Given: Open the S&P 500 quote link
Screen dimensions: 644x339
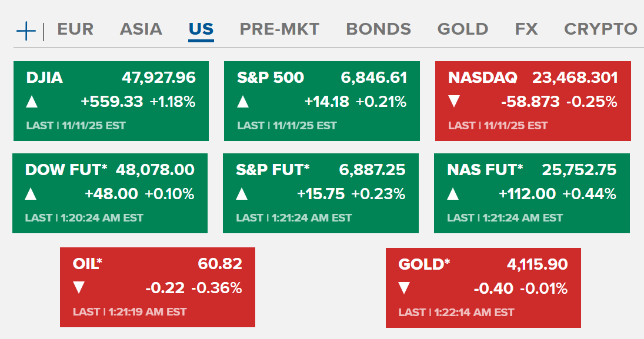Looking at the screenshot, I should [271, 78].
